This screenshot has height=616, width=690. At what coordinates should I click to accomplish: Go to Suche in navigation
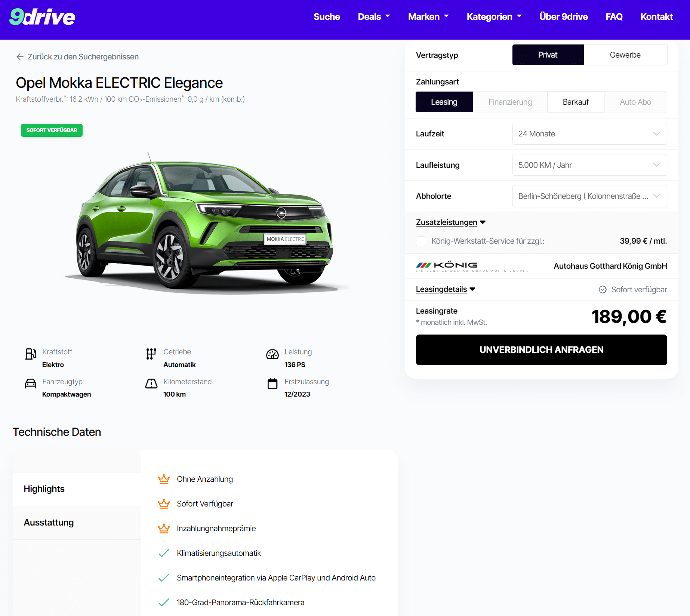327,17
